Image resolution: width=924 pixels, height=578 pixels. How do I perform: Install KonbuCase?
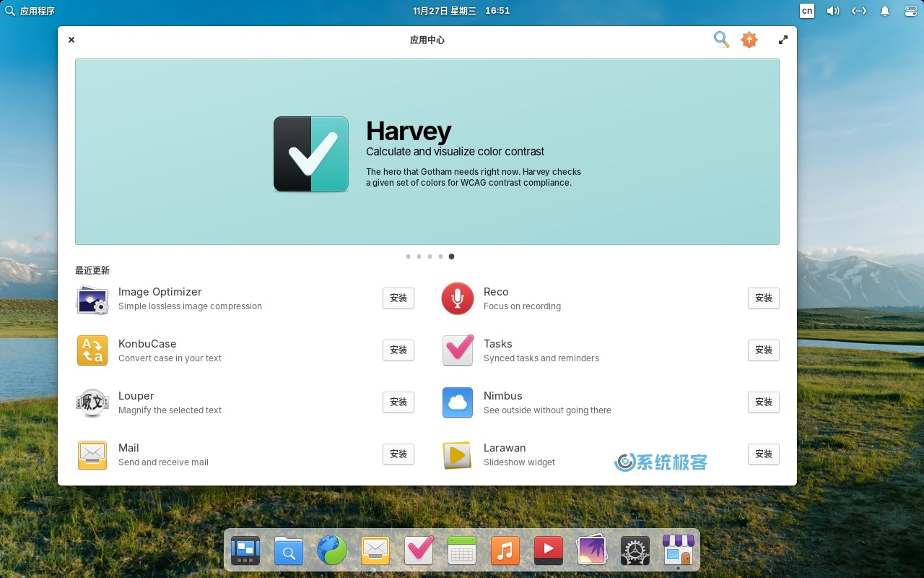tap(398, 350)
